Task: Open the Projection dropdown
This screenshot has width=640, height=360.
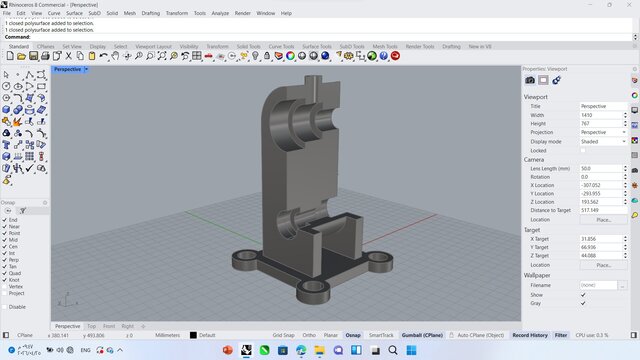Action: click(x=603, y=132)
